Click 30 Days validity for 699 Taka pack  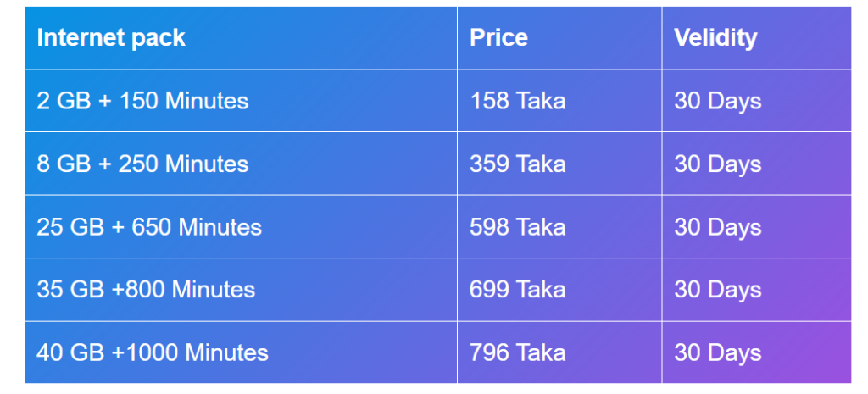(717, 291)
